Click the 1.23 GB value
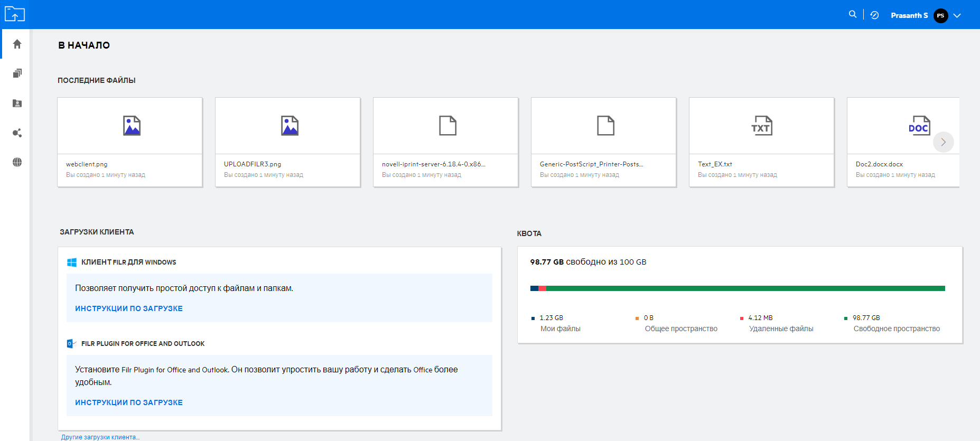This screenshot has width=980, height=441. tap(551, 318)
